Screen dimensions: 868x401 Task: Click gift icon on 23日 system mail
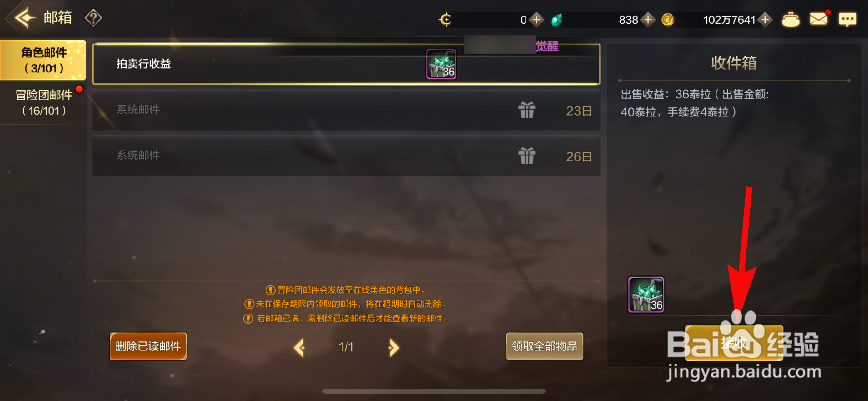(x=527, y=110)
